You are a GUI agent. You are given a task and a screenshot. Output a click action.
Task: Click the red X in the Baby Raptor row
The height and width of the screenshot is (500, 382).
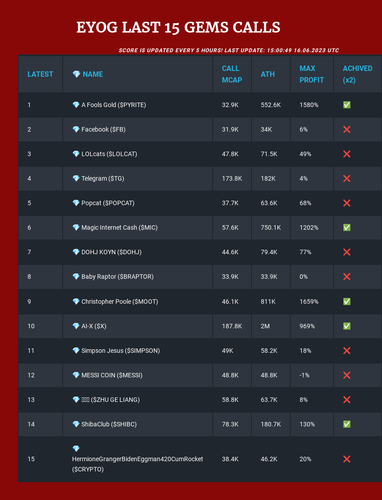point(347,277)
